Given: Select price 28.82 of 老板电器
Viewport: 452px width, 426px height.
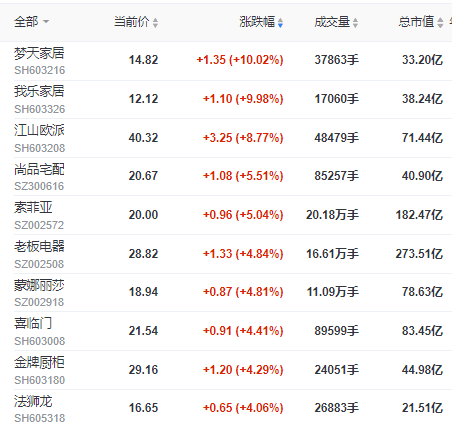Looking at the screenshot, I should [x=143, y=254].
